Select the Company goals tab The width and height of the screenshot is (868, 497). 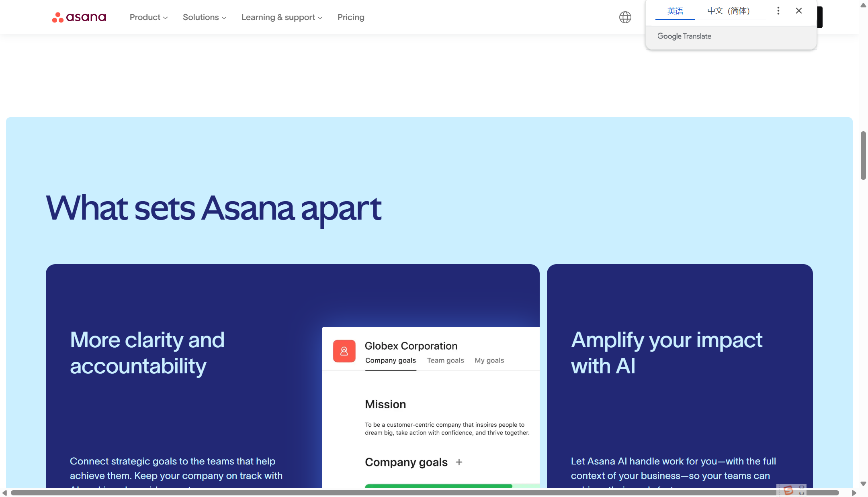pos(390,361)
